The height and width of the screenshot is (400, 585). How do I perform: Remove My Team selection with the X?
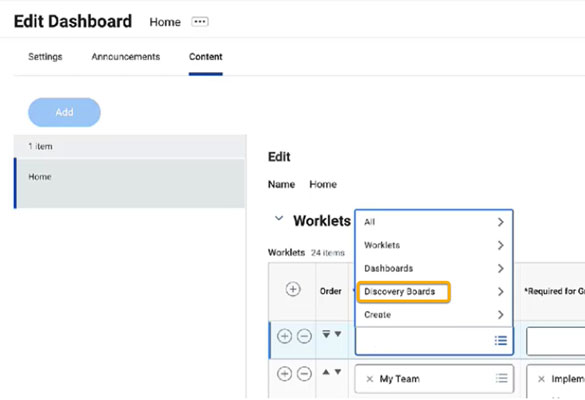click(x=369, y=379)
